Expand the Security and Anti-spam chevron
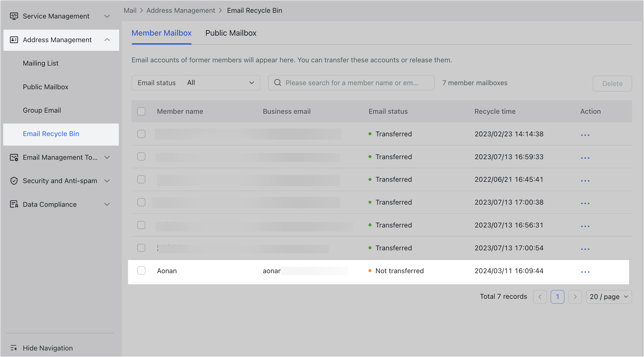This screenshot has width=644, height=357. pyautogui.click(x=107, y=181)
